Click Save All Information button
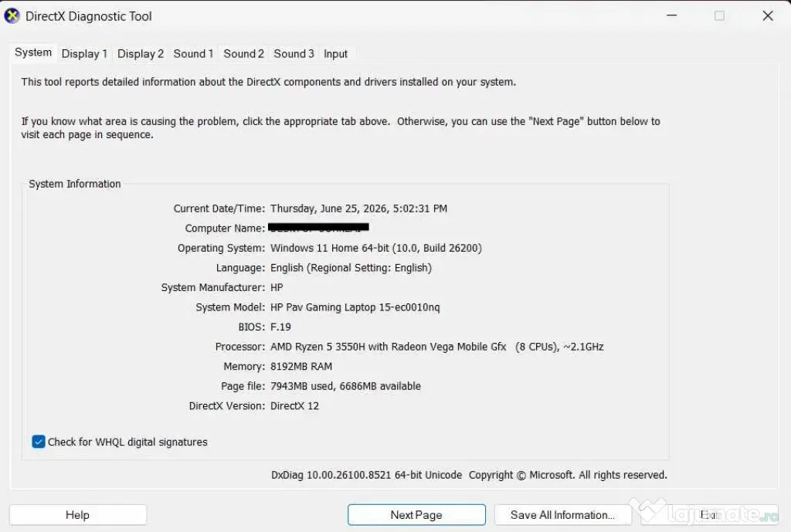The width and height of the screenshot is (791, 532). click(x=562, y=515)
